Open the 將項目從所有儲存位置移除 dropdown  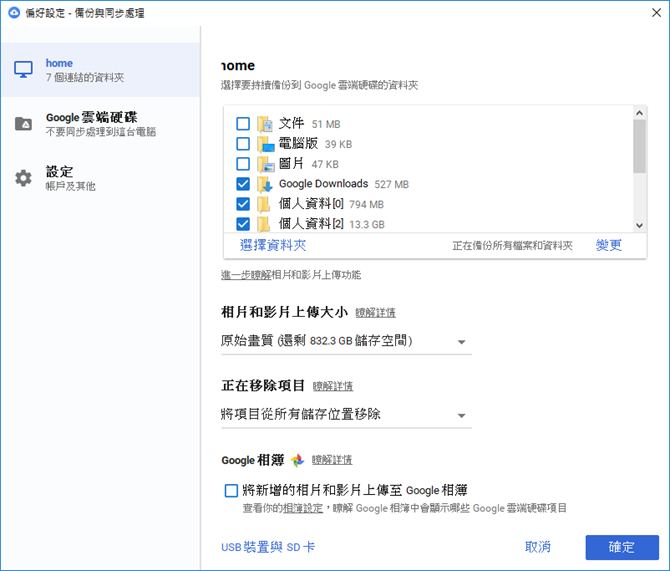[x=346, y=415]
